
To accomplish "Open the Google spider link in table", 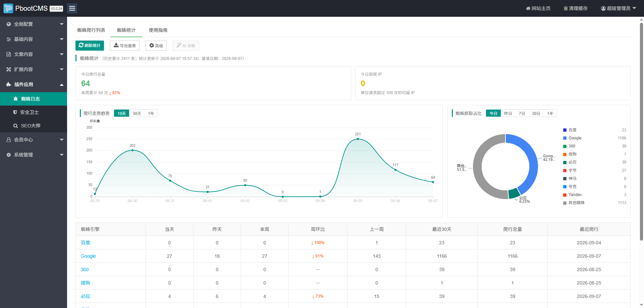I will (88, 256).
